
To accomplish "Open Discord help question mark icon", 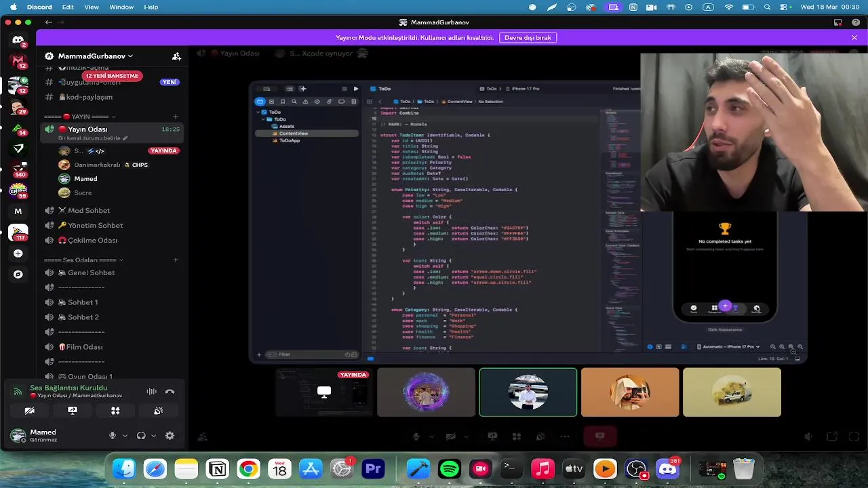I will point(856,22).
